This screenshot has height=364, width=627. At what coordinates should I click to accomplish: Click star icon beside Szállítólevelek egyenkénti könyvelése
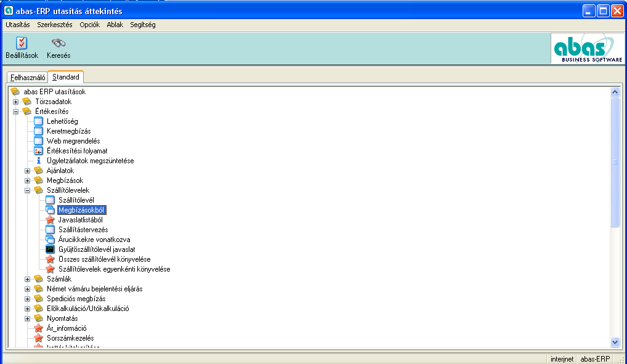coord(50,269)
